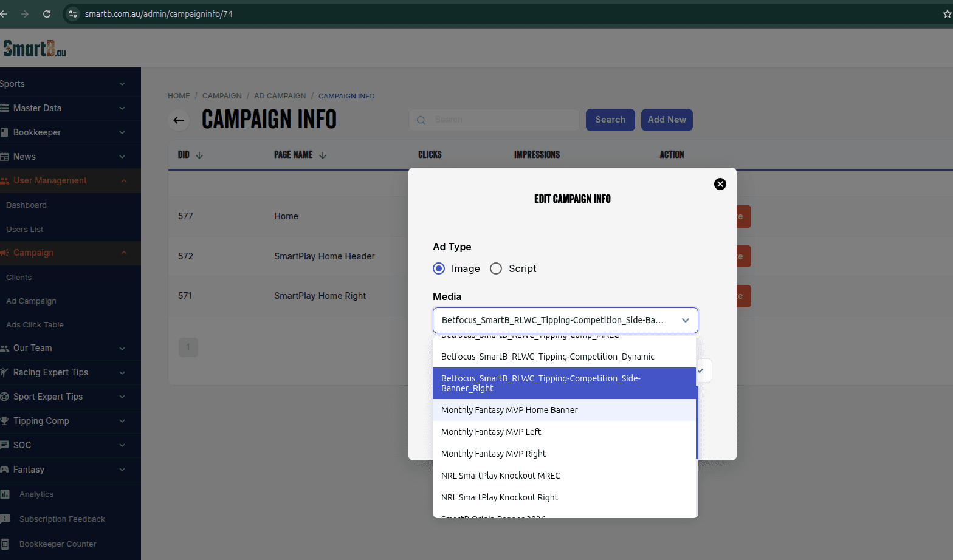Click page 1 pagination button
The width and height of the screenshot is (953, 560).
pos(188,347)
